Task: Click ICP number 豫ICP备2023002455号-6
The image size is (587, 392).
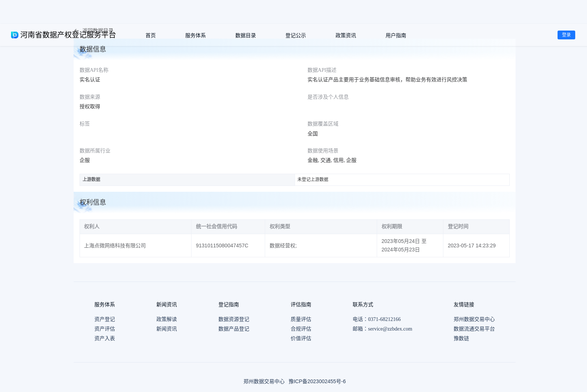Action: (317, 381)
